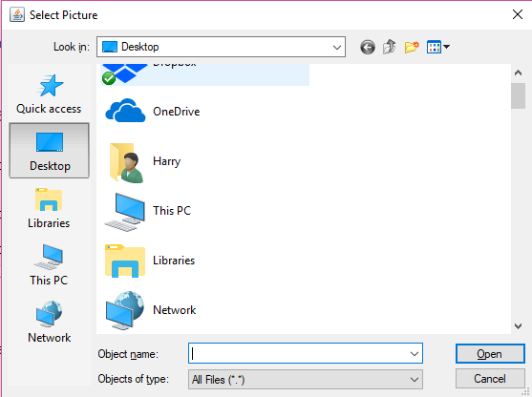The width and height of the screenshot is (532, 397).
Task: Select Network entry in the file list
Action: 150,310
